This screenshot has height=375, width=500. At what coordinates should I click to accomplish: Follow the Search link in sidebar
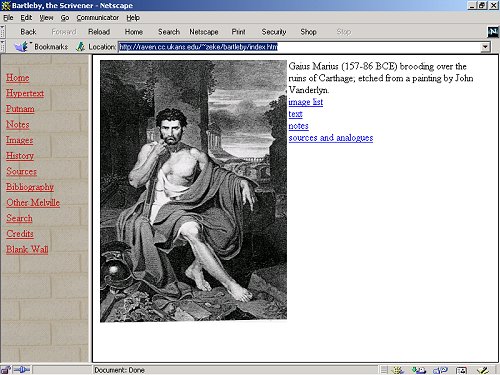coord(19,218)
